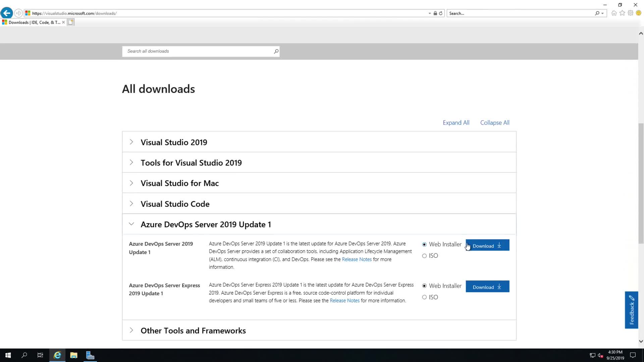Open the Server Manager taskbar icon

coord(90,355)
